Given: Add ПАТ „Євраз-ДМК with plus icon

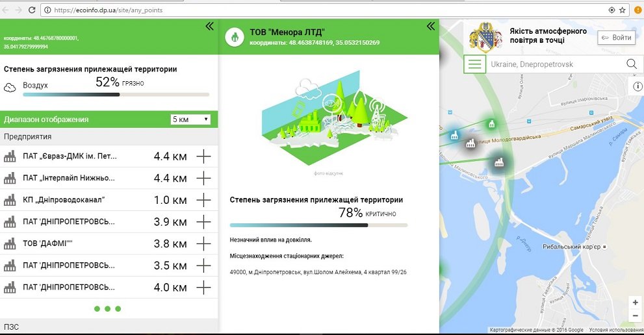Looking at the screenshot, I should click(x=204, y=156).
